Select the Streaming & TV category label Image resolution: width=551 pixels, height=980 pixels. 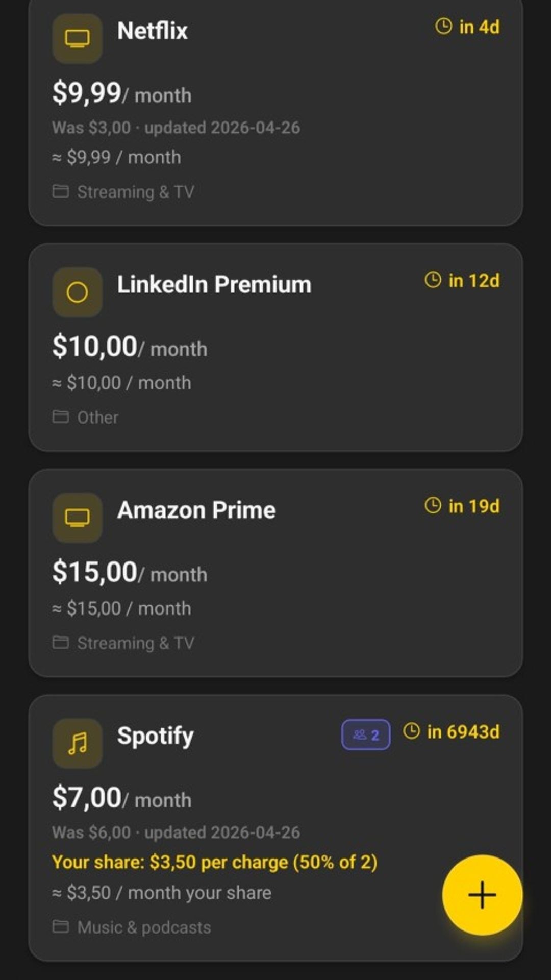136,191
